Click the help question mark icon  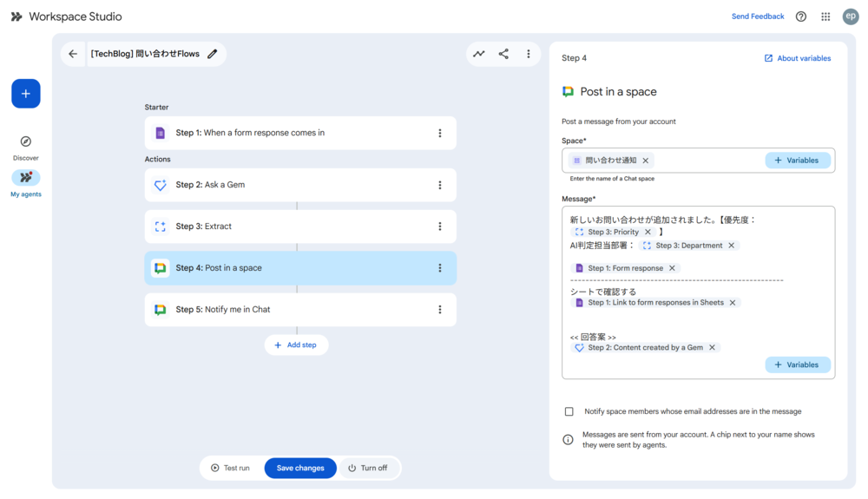pyautogui.click(x=801, y=16)
